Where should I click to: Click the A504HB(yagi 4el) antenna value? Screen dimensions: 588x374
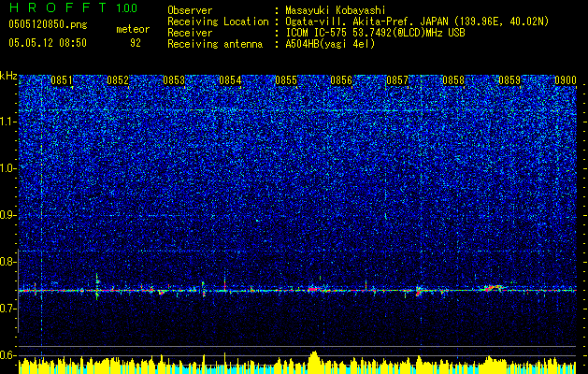330,44
